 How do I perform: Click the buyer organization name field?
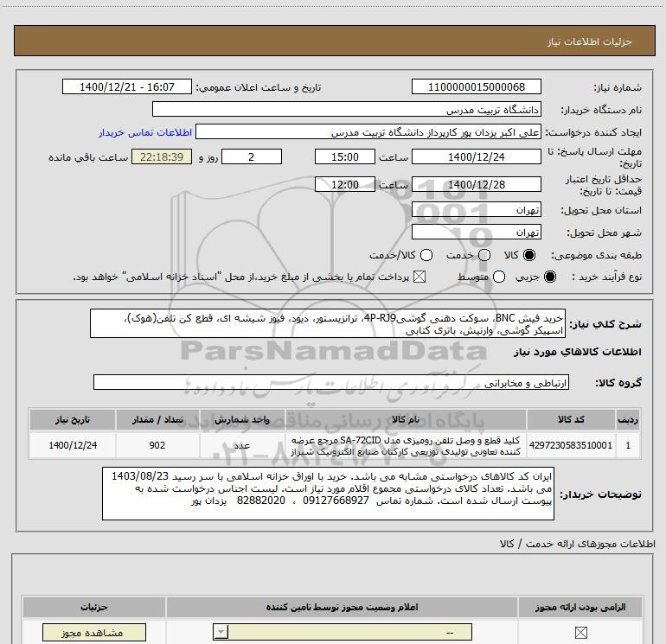click(347, 110)
